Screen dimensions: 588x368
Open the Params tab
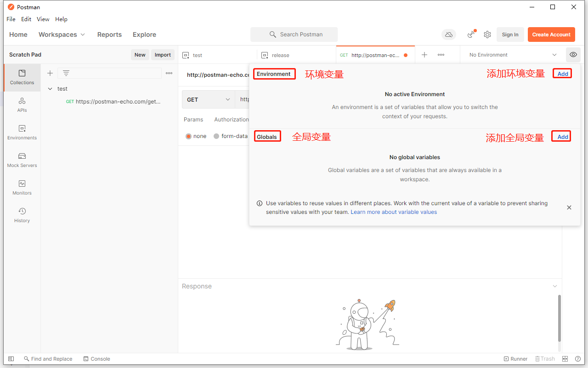click(x=193, y=120)
